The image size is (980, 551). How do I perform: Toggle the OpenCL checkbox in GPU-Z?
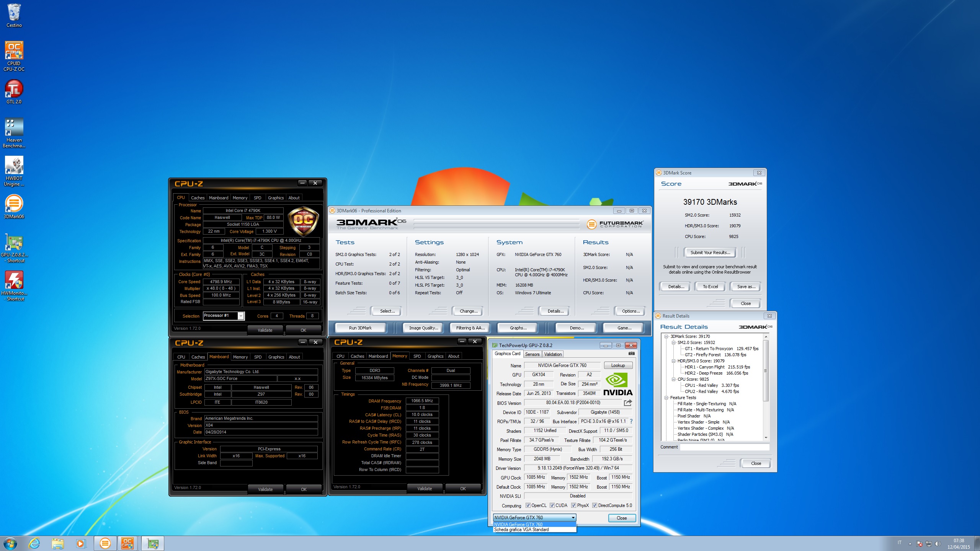tap(528, 505)
